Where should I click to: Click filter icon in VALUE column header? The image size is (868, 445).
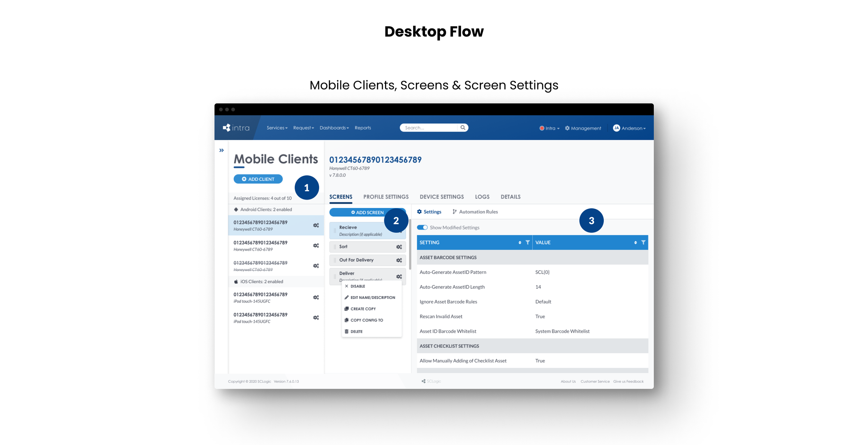643,242
